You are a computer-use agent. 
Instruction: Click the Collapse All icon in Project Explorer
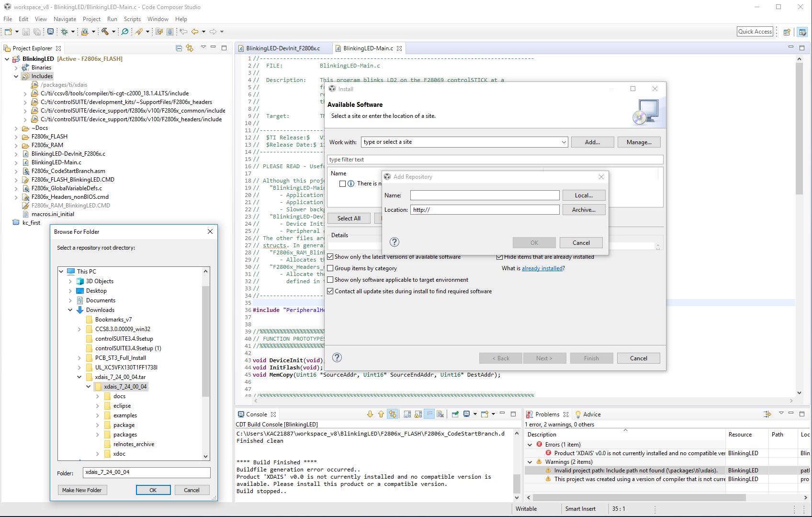179,48
